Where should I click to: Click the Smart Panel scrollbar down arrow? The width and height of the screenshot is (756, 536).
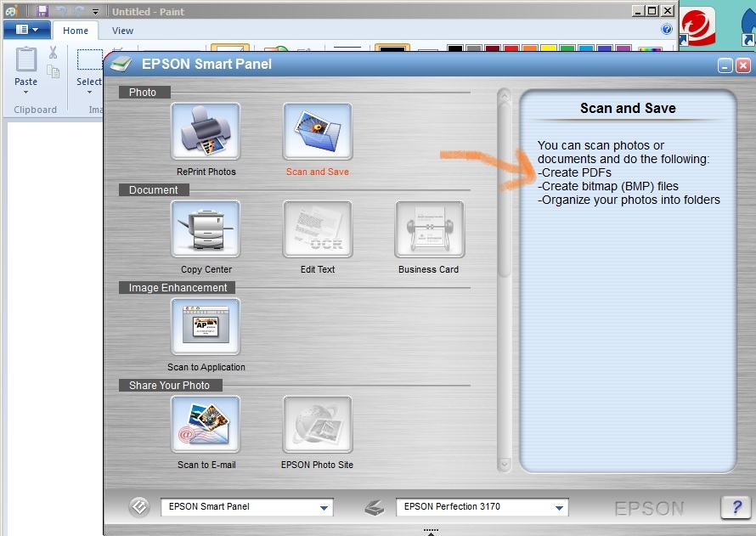tap(505, 465)
